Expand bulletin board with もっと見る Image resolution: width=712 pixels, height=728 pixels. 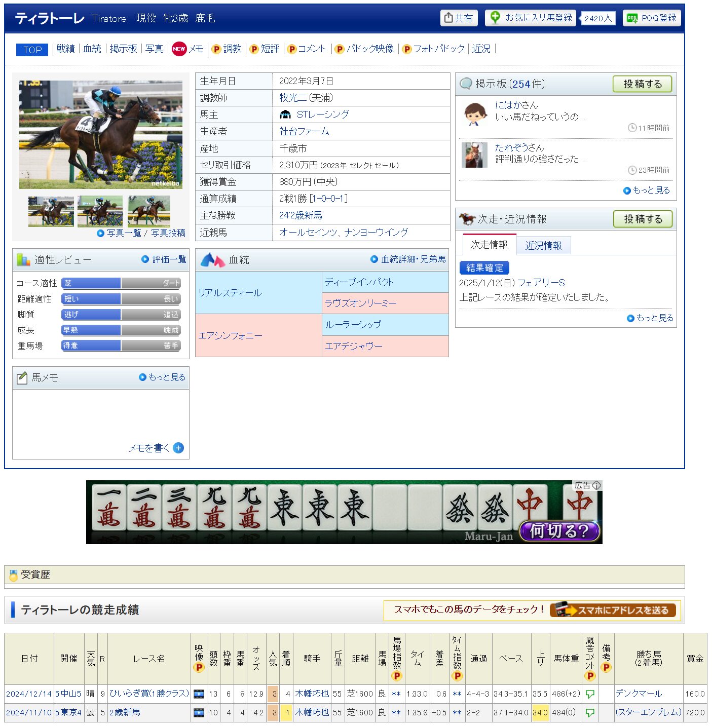coord(647,190)
